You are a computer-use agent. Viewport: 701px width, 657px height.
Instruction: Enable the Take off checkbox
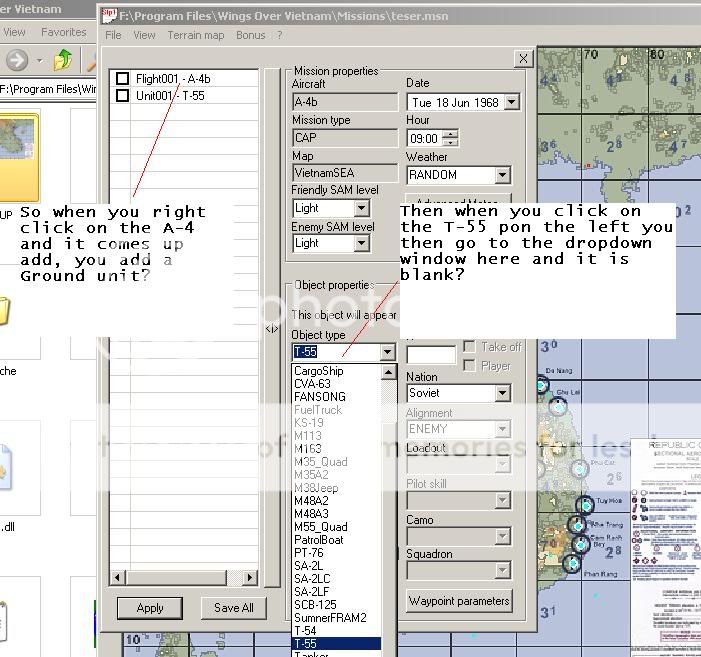[469, 346]
